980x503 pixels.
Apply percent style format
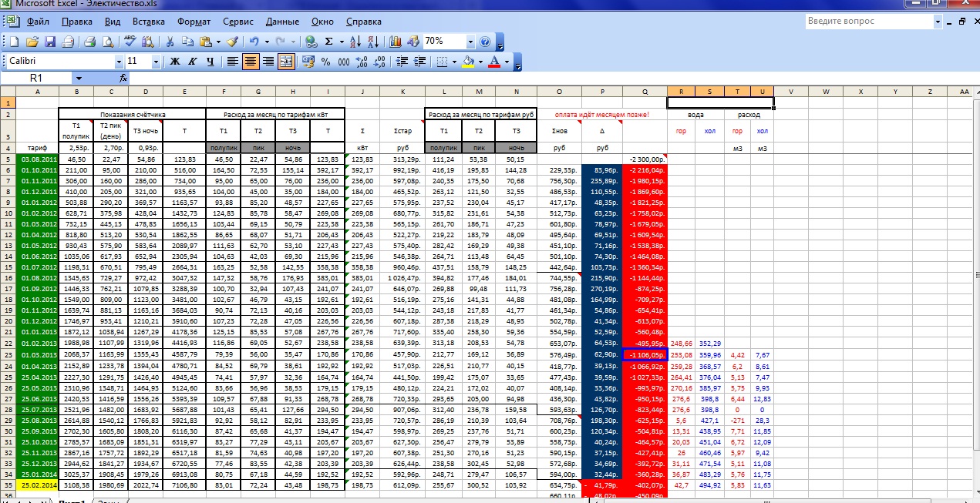click(325, 62)
